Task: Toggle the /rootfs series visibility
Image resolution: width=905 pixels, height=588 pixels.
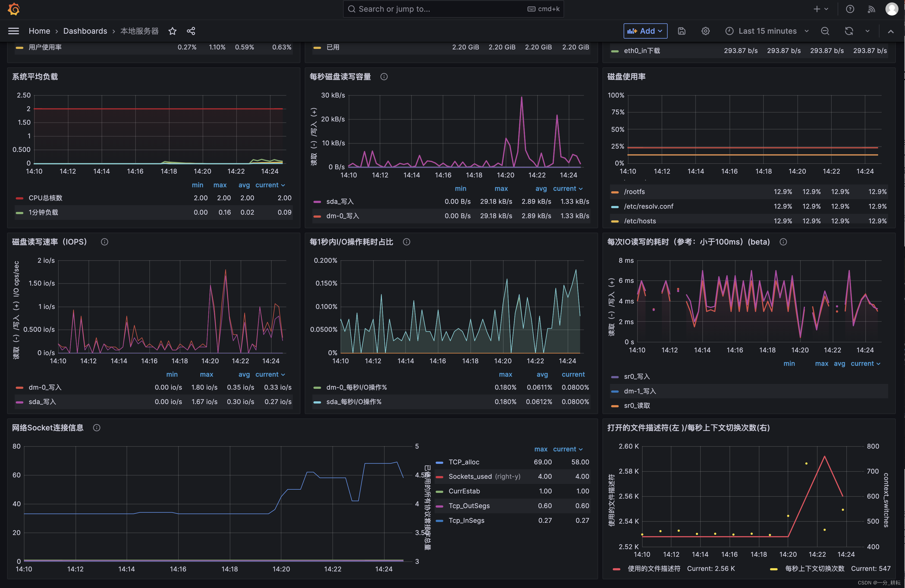Action: 634,192
